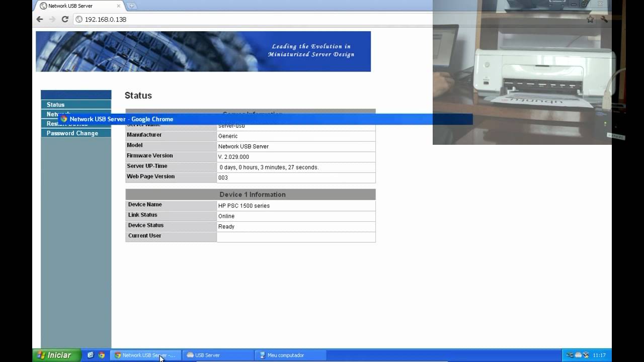Open the Password Change sidebar entry
644x362 pixels.
(x=76, y=133)
